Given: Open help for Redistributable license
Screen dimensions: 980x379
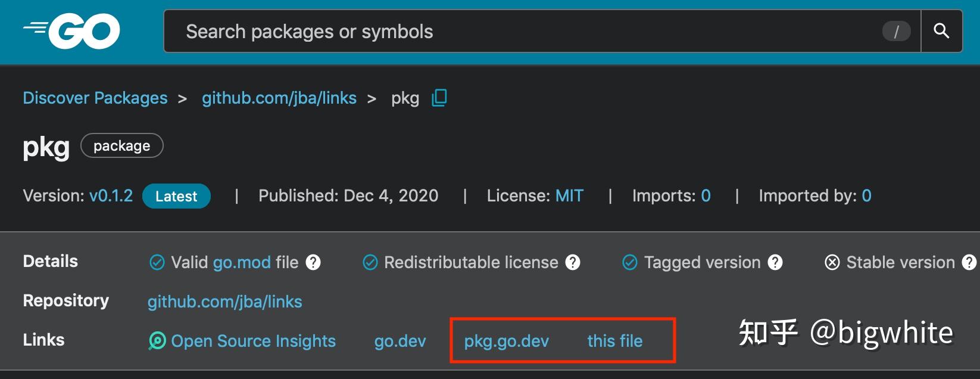Looking at the screenshot, I should (x=573, y=262).
